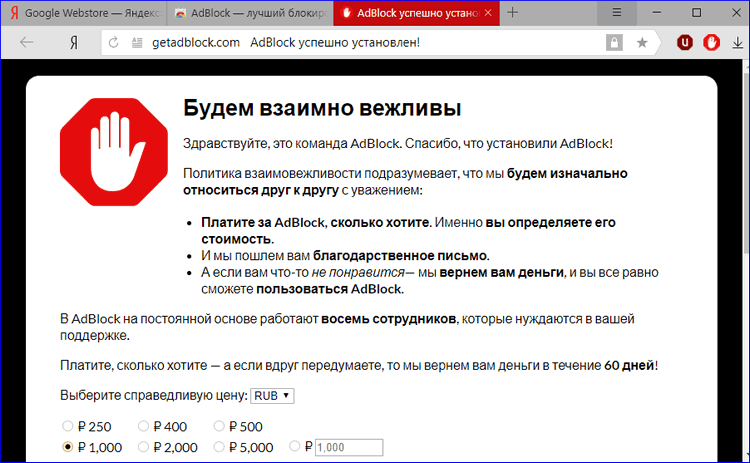Reload the current page
The width and height of the screenshot is (750, 463).
click(x=113, y=43)
